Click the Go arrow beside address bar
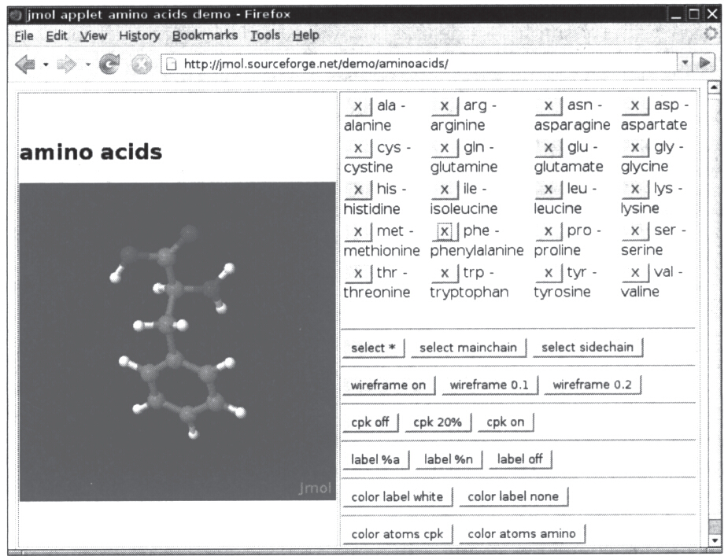 pyautogui.click(x=704, y=63)
